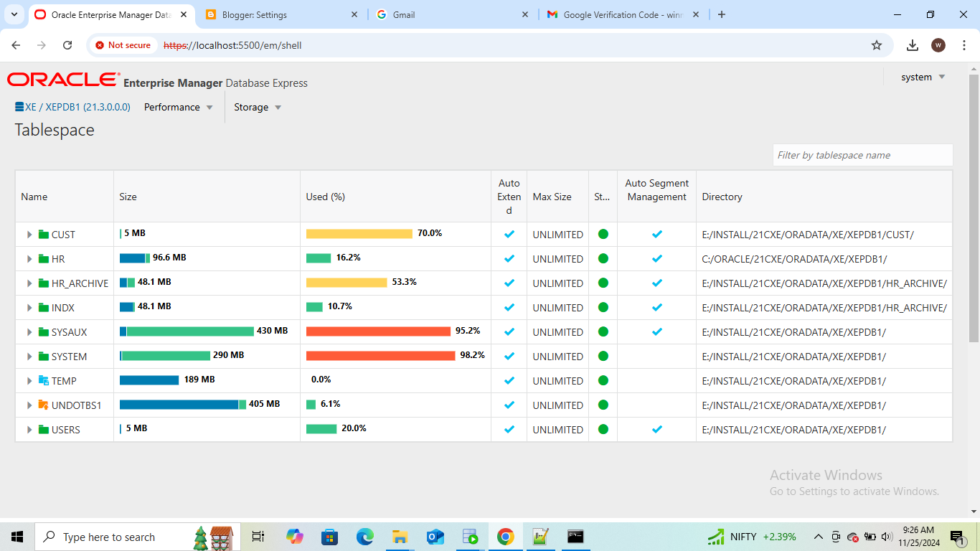Image resolution: width=980 pixels, height=551 pixels.
Task: Open the new tab plus button
Action: pos(722,14)
